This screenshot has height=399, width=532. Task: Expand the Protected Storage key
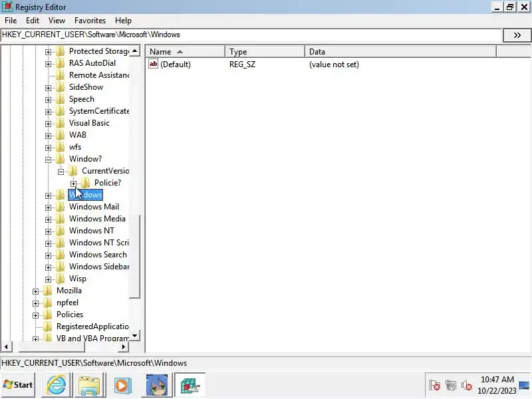coord(48,52)
